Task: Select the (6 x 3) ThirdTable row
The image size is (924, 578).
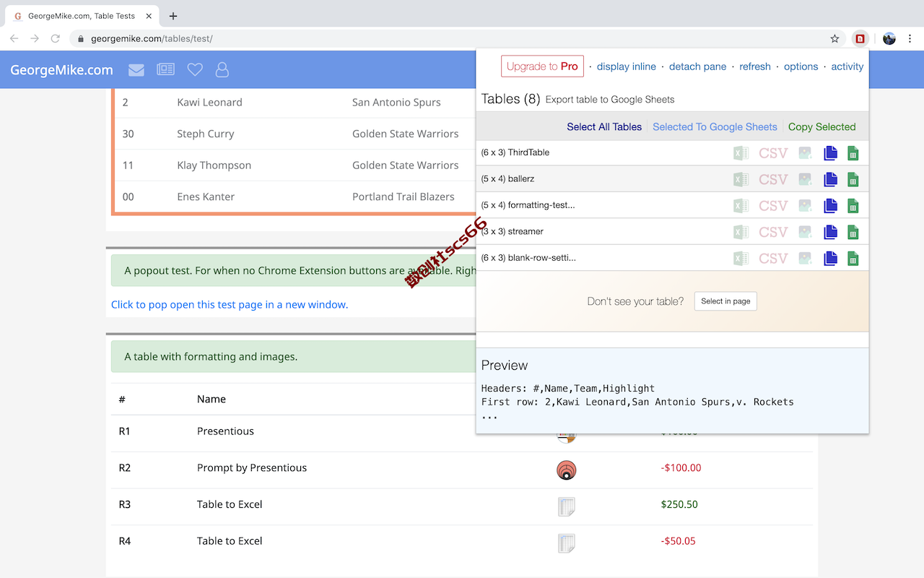Action: [672, 153]
